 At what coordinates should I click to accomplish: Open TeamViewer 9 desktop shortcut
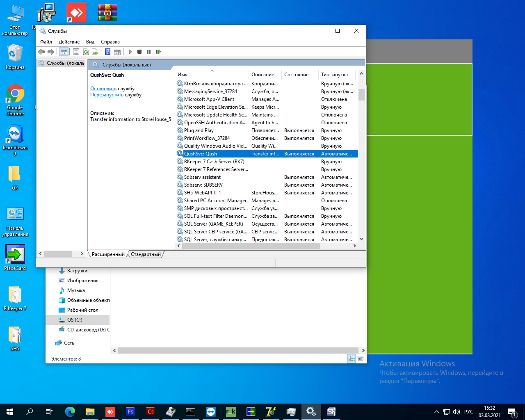click(x=15, y=141)
